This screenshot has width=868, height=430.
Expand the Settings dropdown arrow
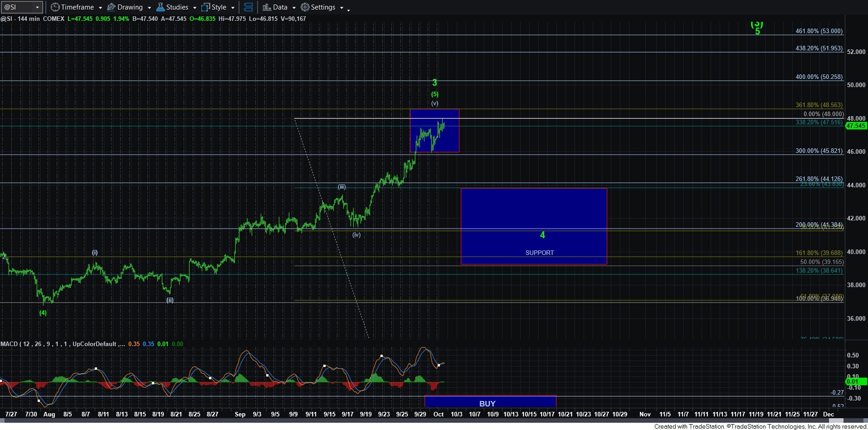coord(341,8)
